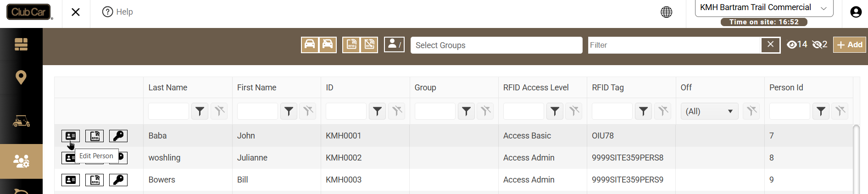Click first car assignment toolbar icon
The image size is (868, 194).
coord(310,45)
